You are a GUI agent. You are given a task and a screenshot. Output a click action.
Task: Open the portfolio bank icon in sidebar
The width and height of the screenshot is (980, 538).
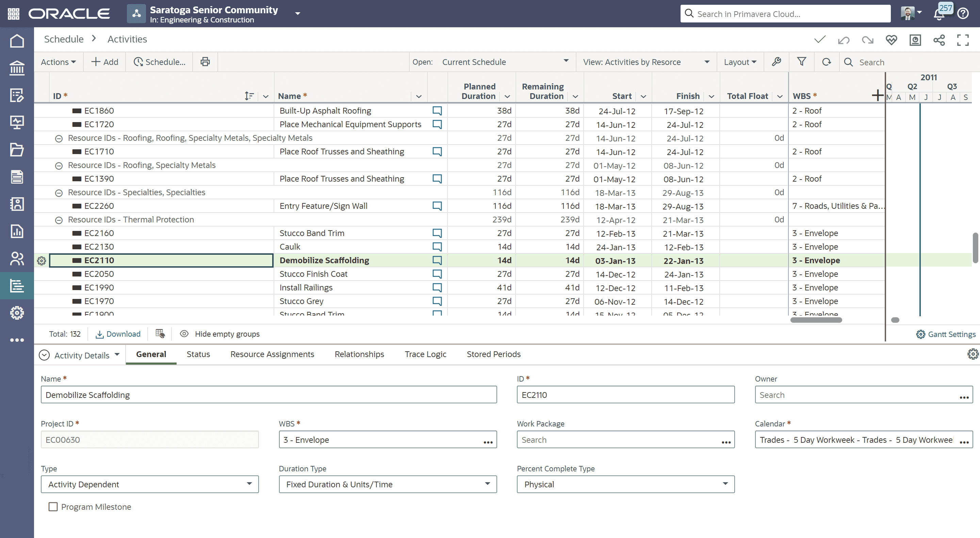tap(17, 68)
